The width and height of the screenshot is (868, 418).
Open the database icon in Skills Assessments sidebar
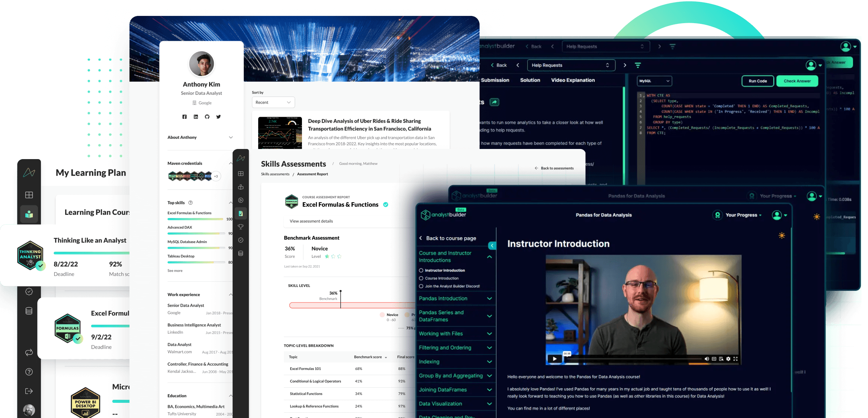click(x=241, y=253)
